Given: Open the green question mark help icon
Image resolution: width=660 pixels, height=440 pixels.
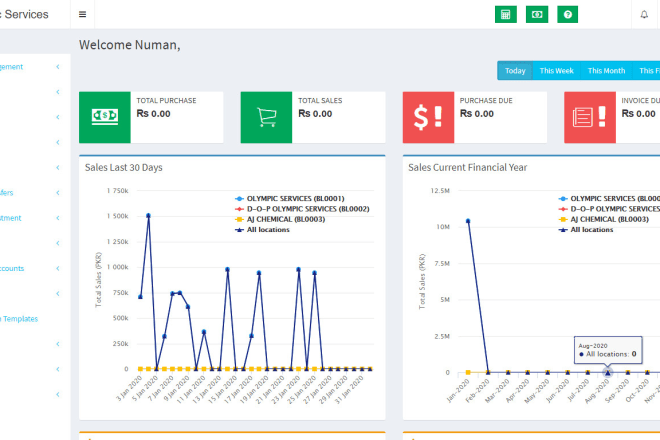Looking at the screenshot, I should (x=567, y=14).
